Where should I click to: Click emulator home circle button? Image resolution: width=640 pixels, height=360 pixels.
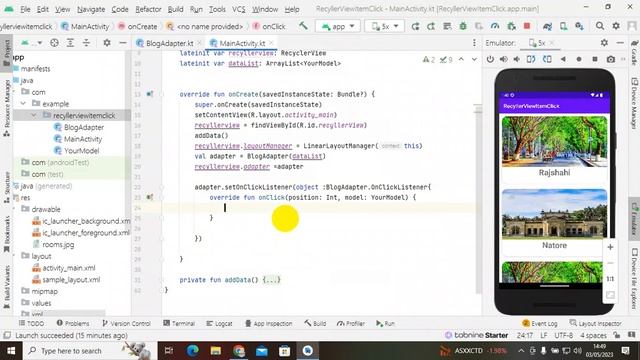pyautogui.click(x=579, y=59)
